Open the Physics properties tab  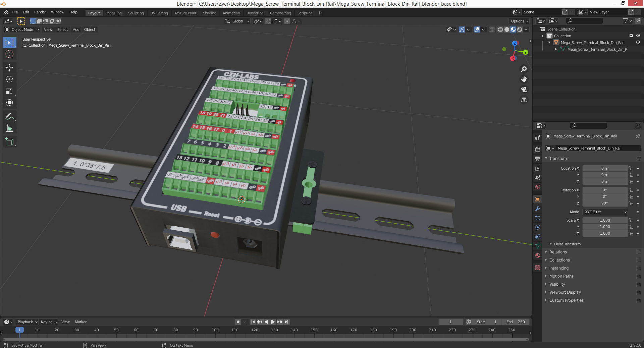(538, 227)
